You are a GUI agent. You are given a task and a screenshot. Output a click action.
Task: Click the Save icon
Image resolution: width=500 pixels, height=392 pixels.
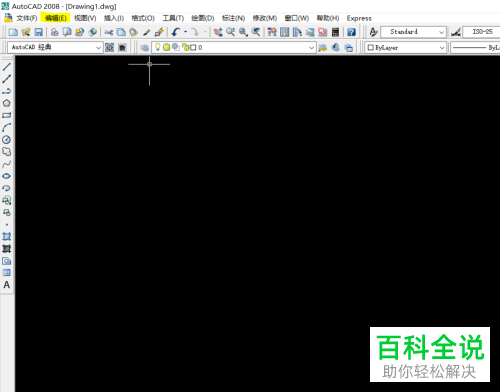coord(39,32)
